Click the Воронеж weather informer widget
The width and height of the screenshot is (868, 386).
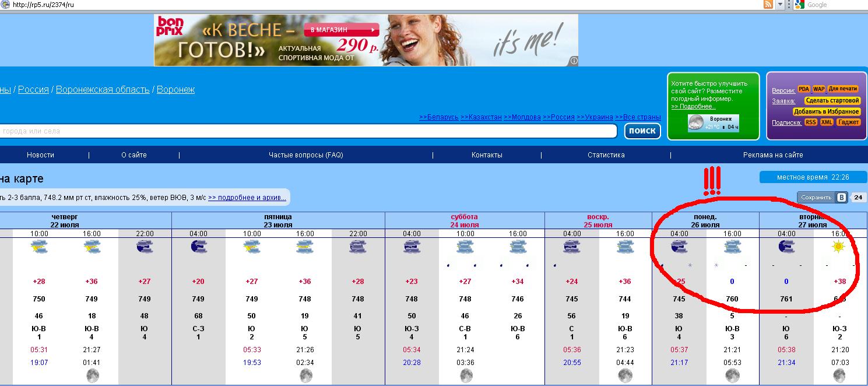pos(713,123)
